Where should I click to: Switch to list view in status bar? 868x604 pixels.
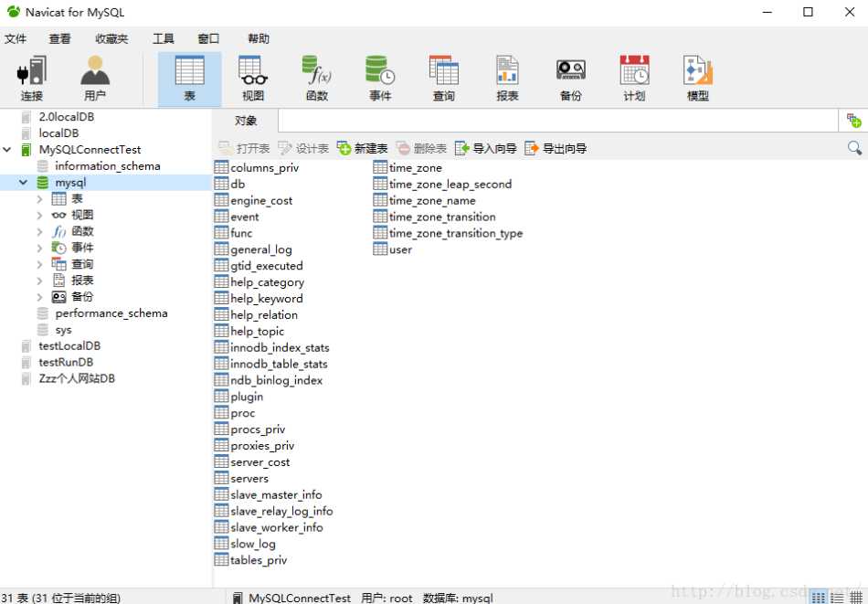(837, 598)
